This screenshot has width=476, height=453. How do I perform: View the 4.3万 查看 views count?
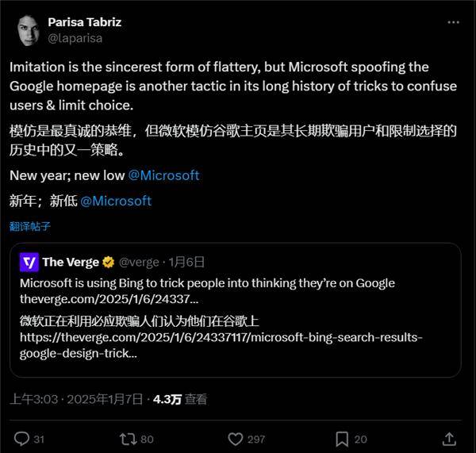[180, 399]
